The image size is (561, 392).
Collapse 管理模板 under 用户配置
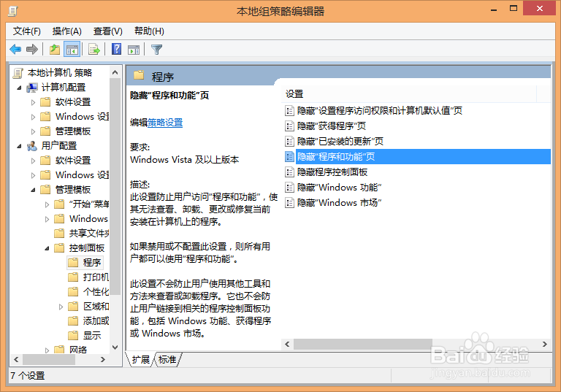point(34,190)
